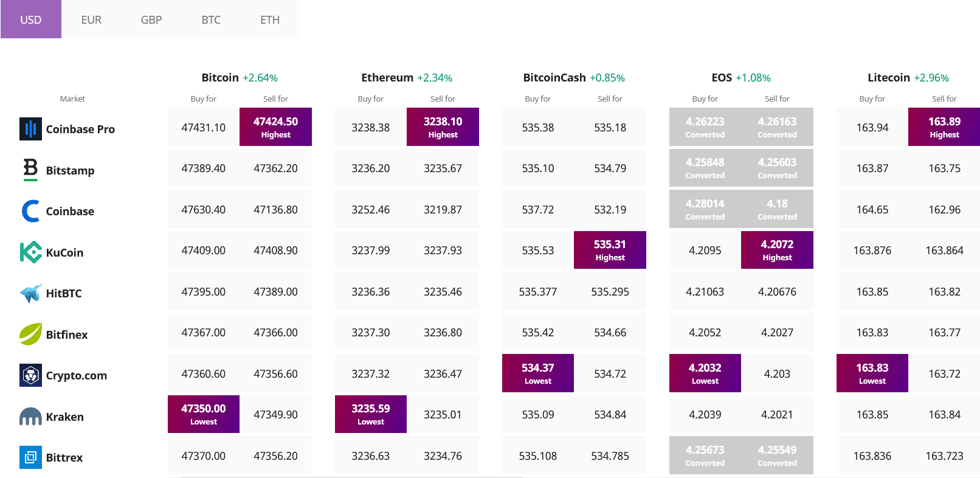This screenshot has height=478, width=980.
Task: Click the Coinbase C logo icon
Action: pos(30,211)
